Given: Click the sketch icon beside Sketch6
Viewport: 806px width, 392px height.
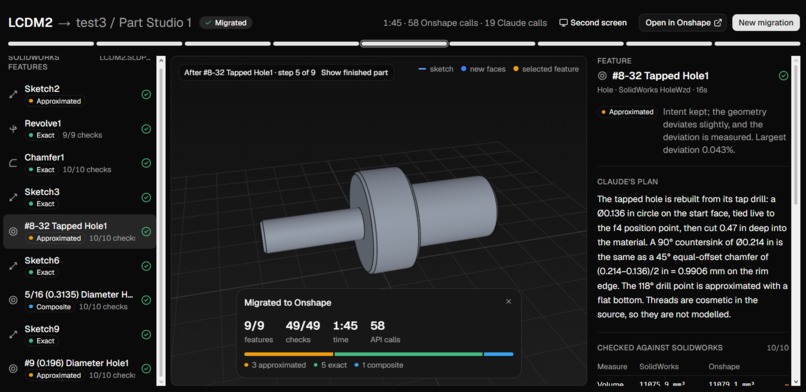Looking at the screenshot, I should (13, 266).
